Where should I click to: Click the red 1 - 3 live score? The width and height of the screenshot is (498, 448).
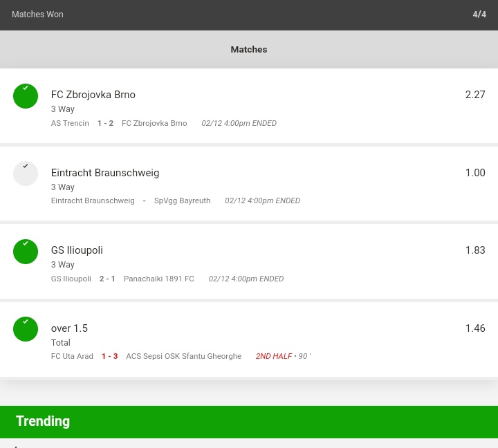(109, 356)
